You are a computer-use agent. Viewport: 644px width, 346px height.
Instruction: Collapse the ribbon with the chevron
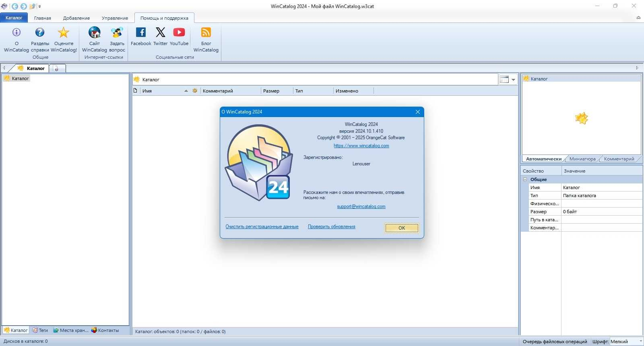click(x=638, y=18)
